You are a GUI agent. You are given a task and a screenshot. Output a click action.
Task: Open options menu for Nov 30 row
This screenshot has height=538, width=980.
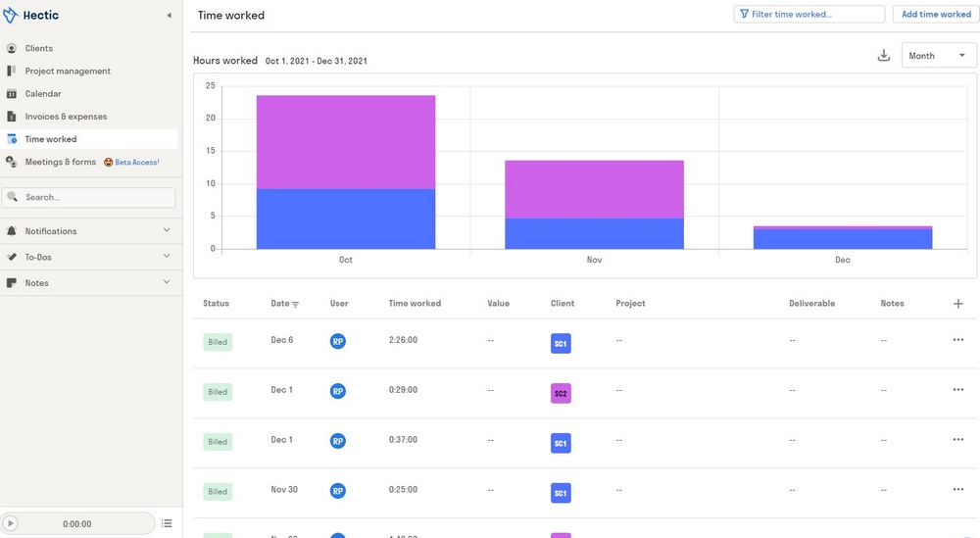(958, 489)
